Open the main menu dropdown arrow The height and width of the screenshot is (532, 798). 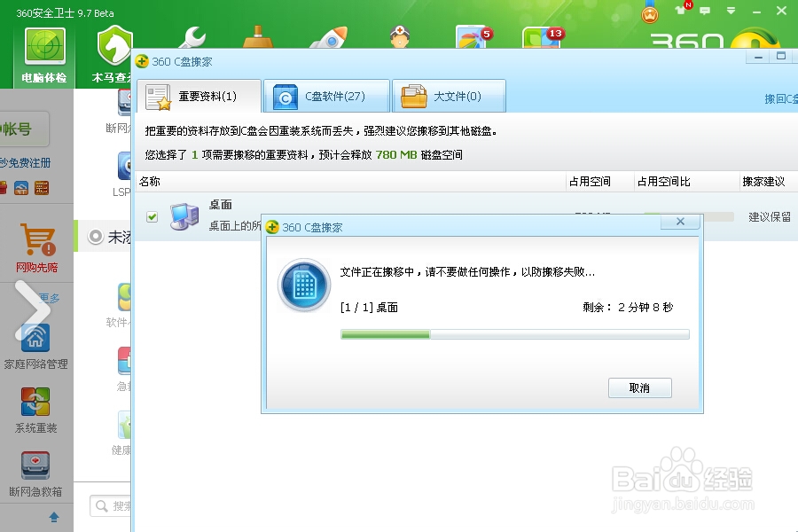731,11
